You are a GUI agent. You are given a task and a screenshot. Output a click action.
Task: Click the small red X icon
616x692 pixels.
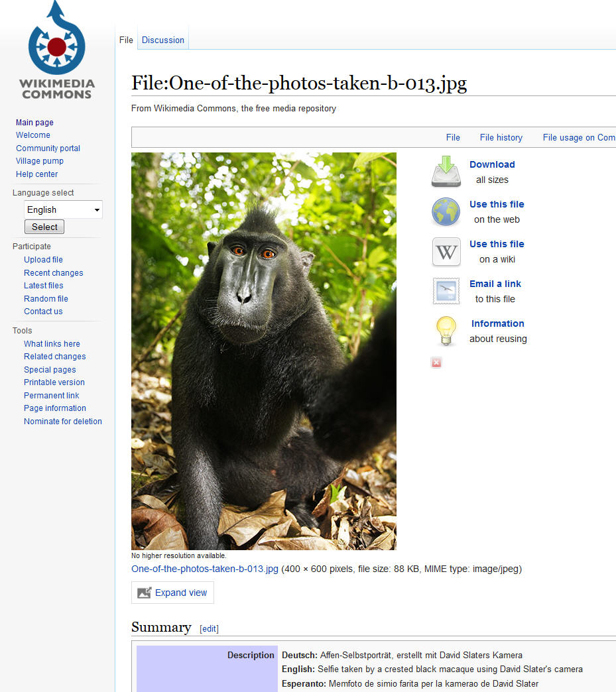436,363
